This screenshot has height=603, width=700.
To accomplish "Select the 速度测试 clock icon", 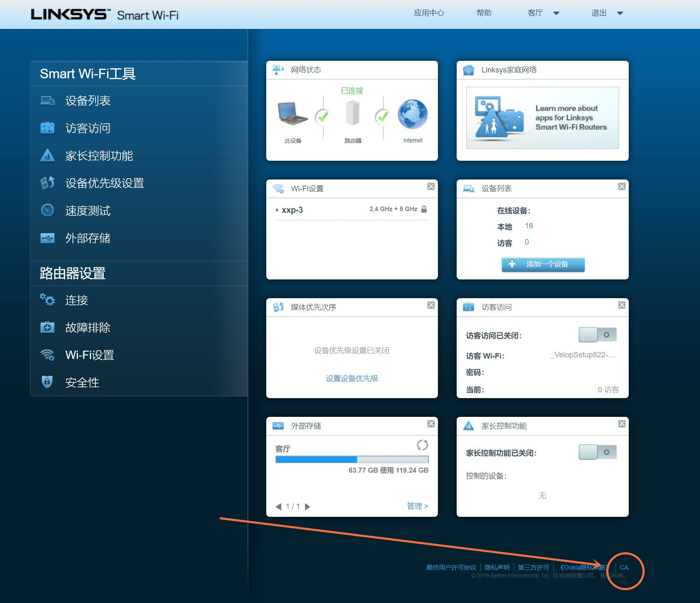I will coord(47,210).
